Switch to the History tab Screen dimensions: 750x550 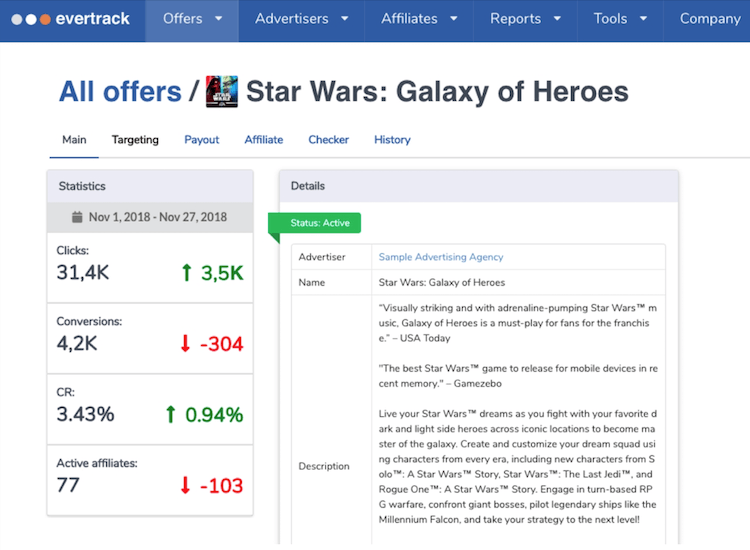(392, 140)
